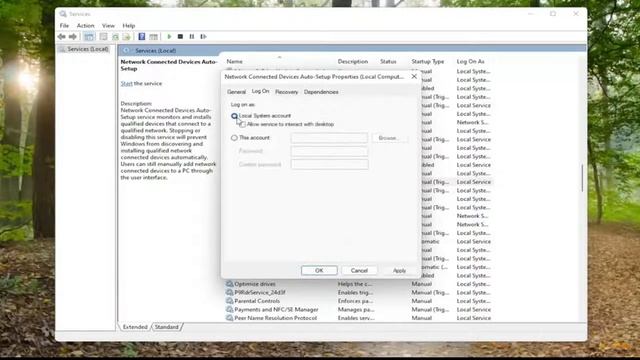This screenshot has height=360, width=640.
Task: Select Services (Local) in the console tree
Action: click(88, 49)
